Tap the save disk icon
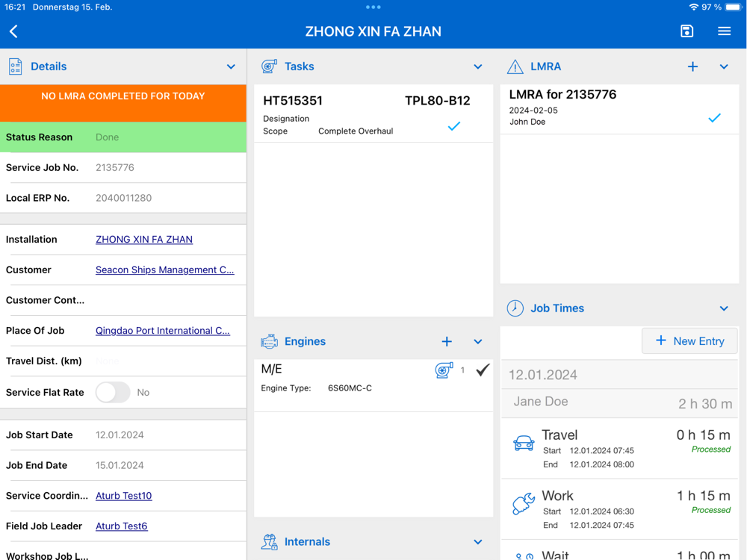 [x=686, y=31]
